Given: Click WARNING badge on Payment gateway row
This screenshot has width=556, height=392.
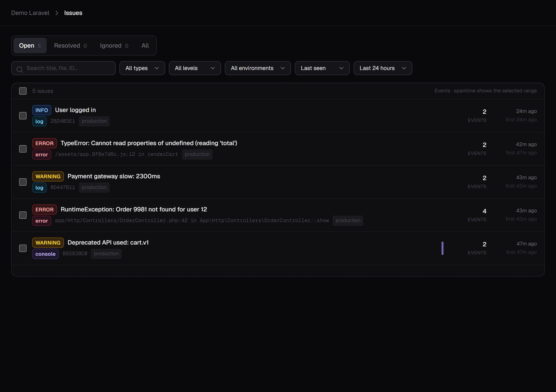Looking at the screenshot, I should click(x=48, y=176).
